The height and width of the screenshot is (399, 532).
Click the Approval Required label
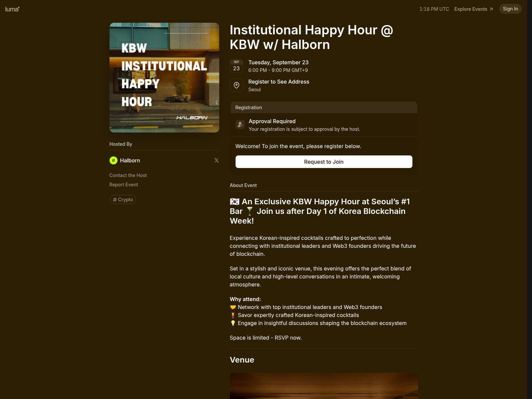point(272,121)
